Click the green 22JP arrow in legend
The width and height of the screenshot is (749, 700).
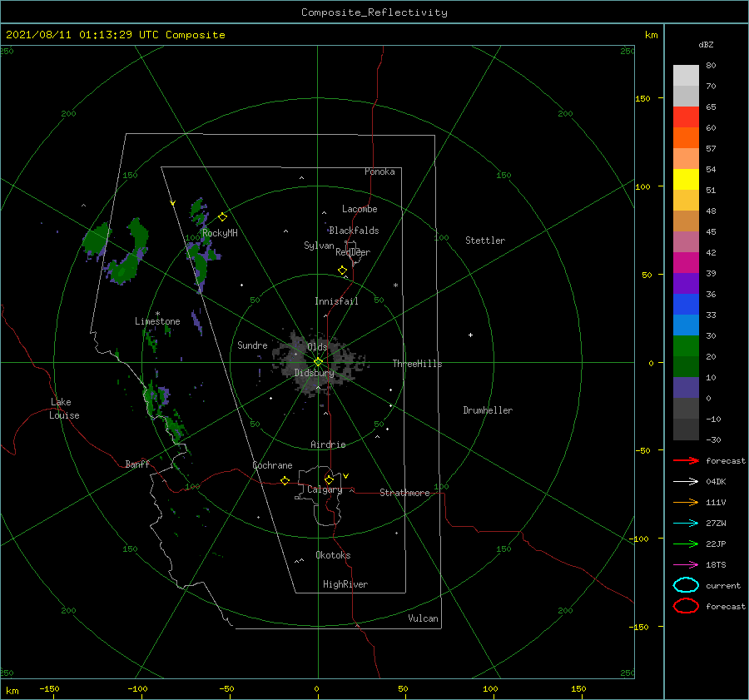point(686,544)
